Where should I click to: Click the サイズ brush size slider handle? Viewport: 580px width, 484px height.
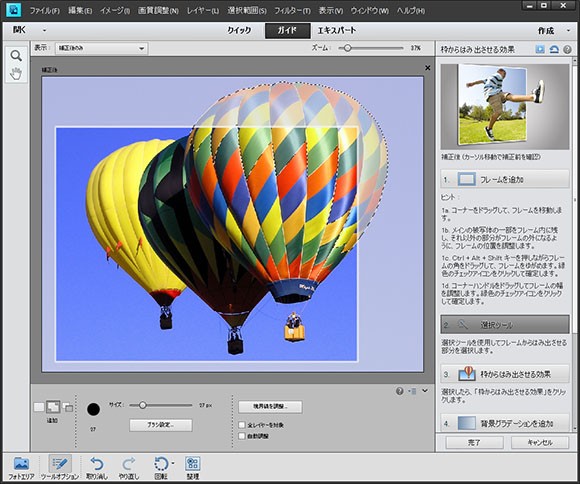click(142, 405)
